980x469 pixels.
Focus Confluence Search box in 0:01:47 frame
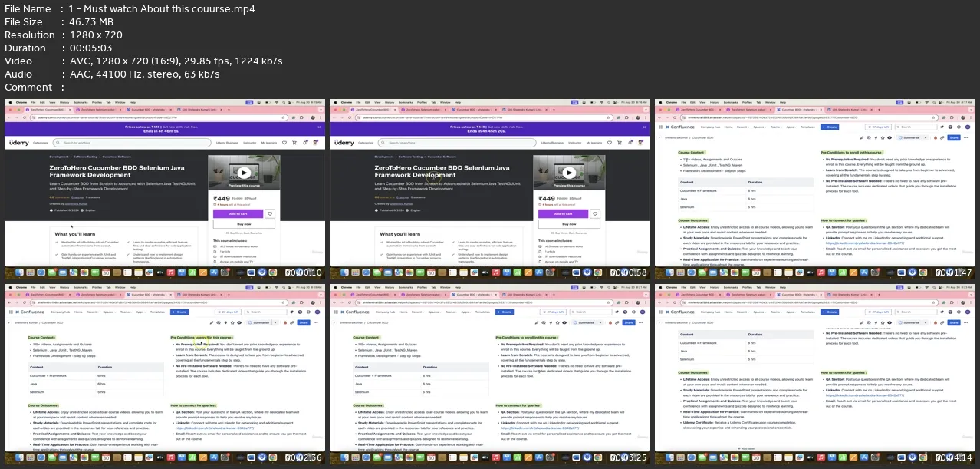916,127
